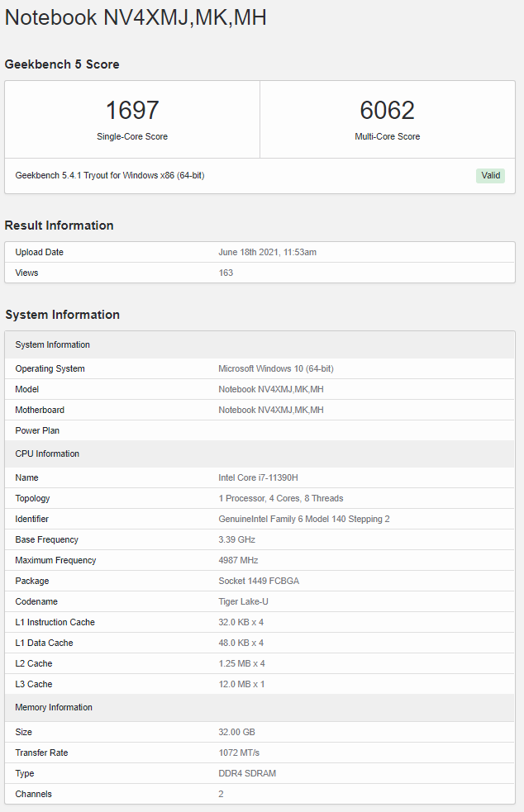This screenshot has height=812, width=524.
Task: Select the Tiger Lake-U codename value
Action: tap(242, 601)
